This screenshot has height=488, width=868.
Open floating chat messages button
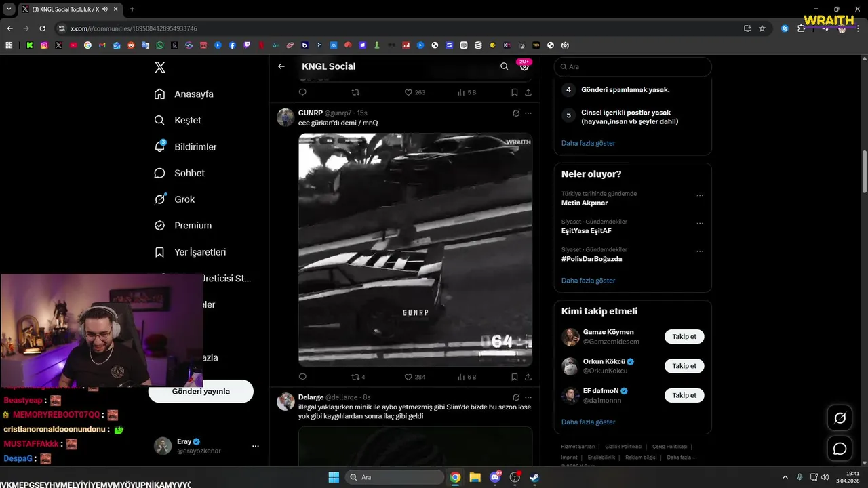tap(840, 449)
